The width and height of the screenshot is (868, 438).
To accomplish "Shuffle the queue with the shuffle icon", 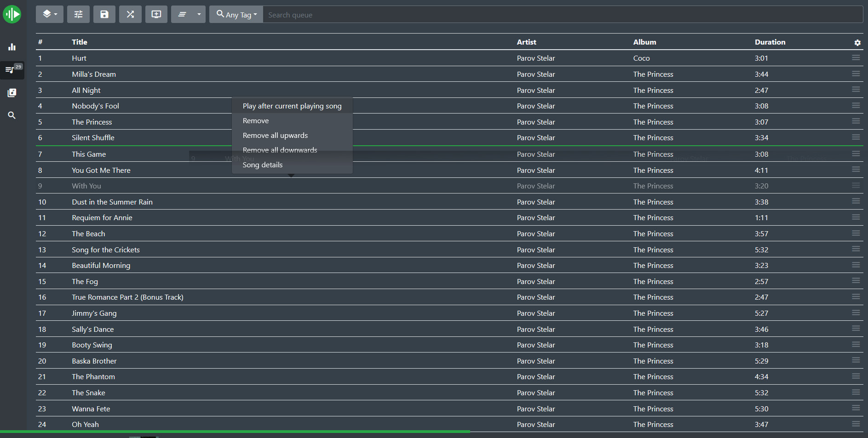I will pos(131,14).
